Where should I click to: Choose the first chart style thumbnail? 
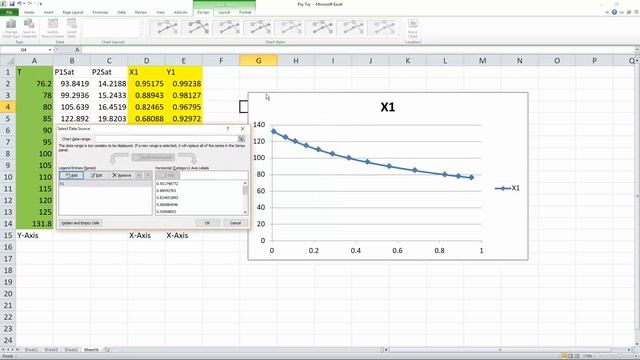(x=166, y=28)
